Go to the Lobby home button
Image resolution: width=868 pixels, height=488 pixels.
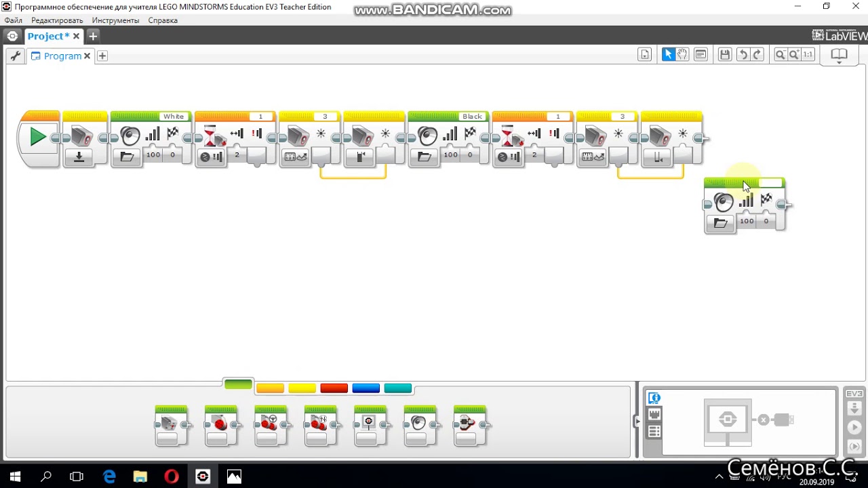pos(12,36)
